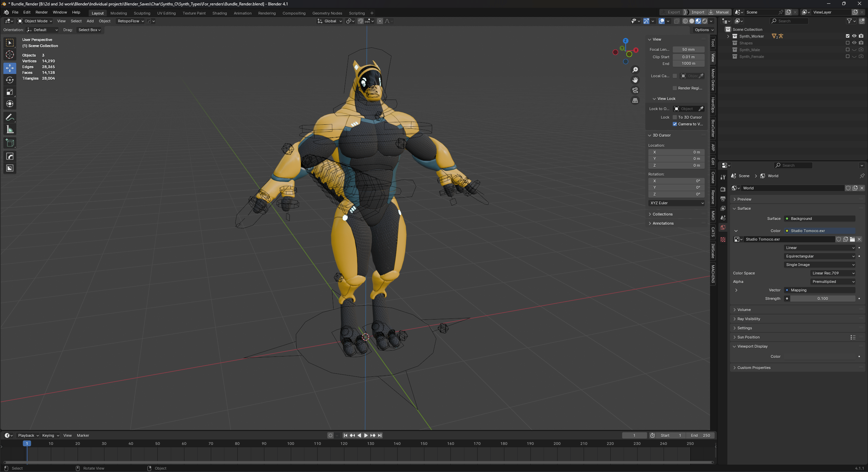
Task: Switch to the Geometry Nodes workspace tab
Action: pos(327,13)
